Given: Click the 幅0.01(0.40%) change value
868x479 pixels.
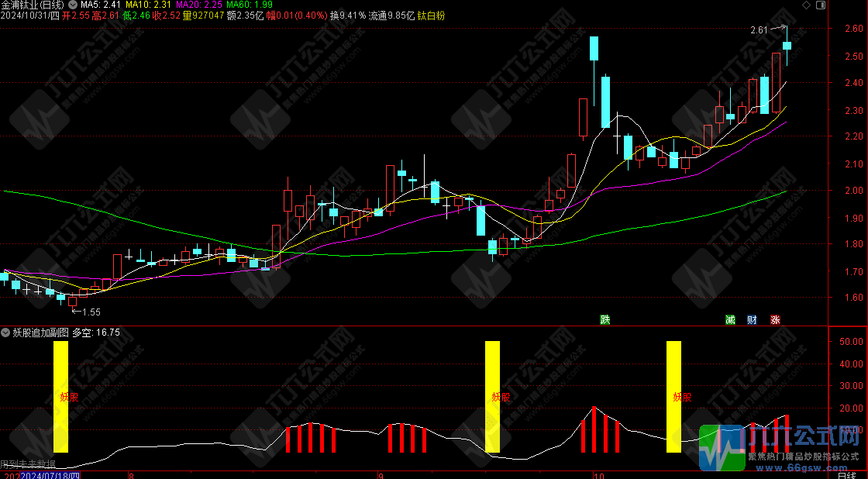Looking at the screenshot, I should (x=298, y=16).
